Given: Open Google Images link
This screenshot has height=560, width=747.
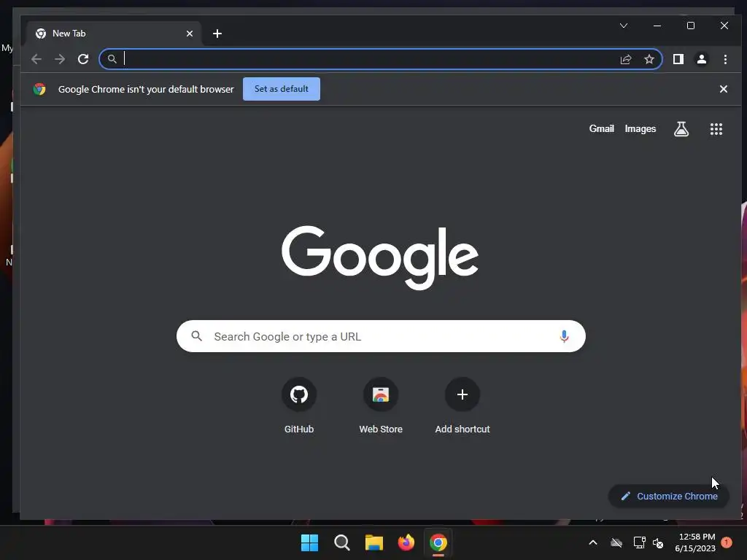Looking at the screenshot, I should click(640, 128).
